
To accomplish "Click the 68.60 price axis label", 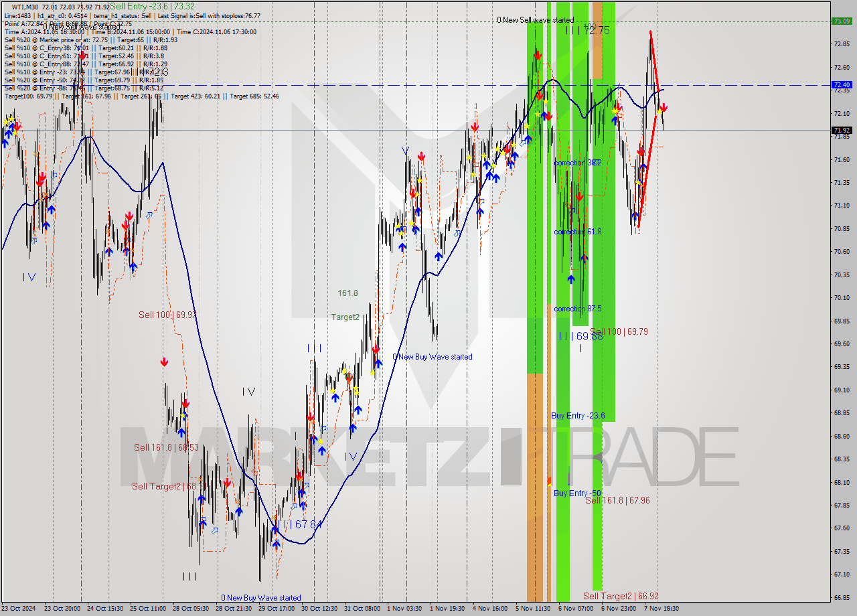I will 842,436.
